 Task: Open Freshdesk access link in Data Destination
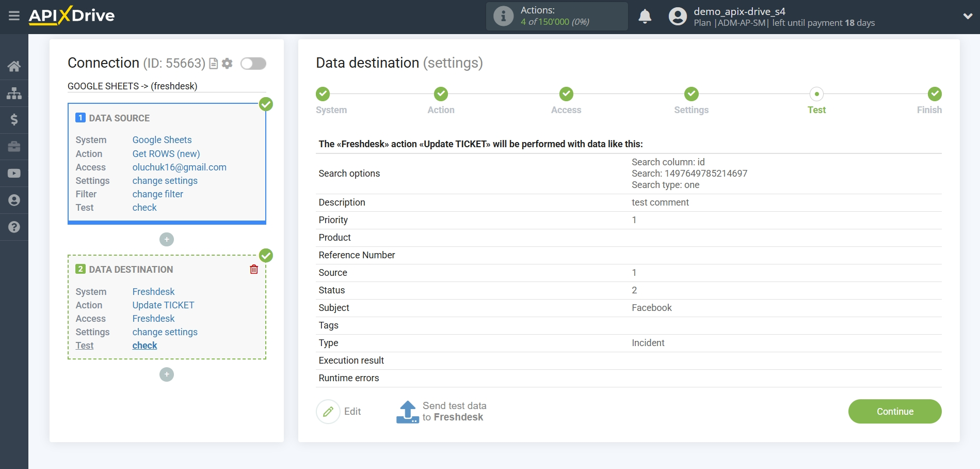pos(153,319)
